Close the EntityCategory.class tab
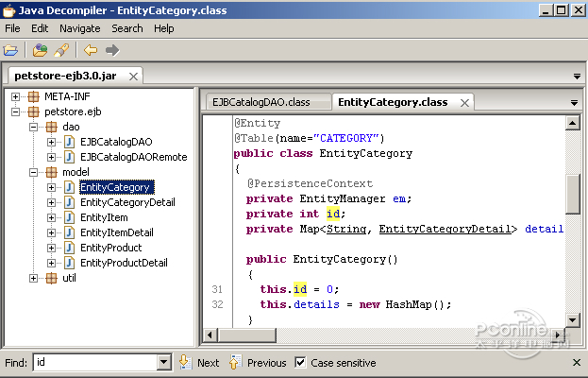The image size is (588, 378). (x=464, y=103)
